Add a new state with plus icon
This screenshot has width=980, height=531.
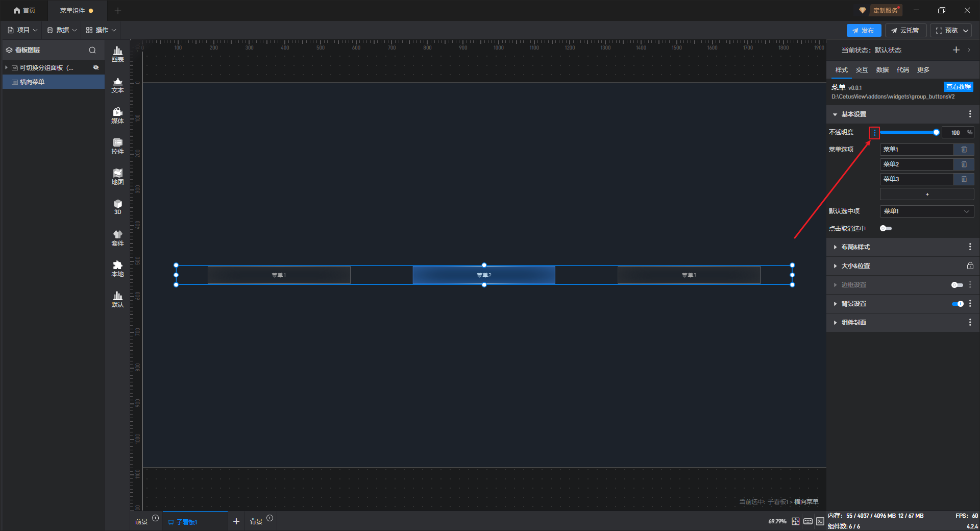click(956, 50)
